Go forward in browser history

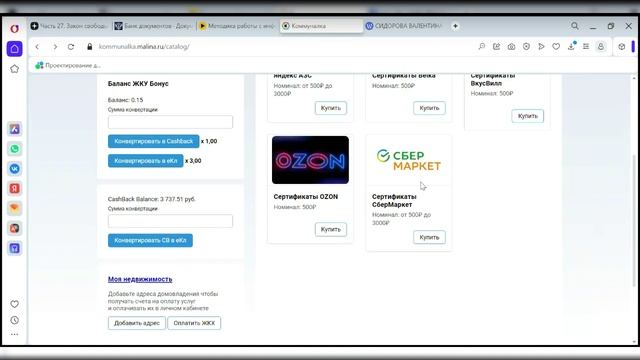[x=55, y=47]
